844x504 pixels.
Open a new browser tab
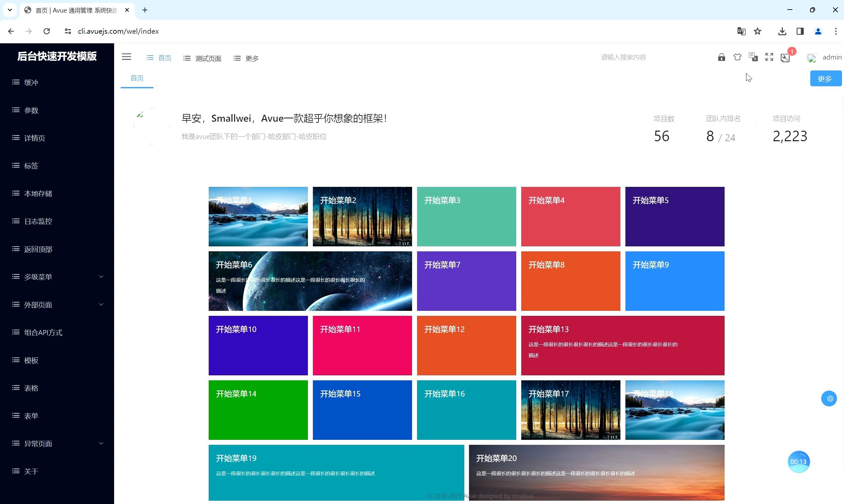[x=145, y=10]
